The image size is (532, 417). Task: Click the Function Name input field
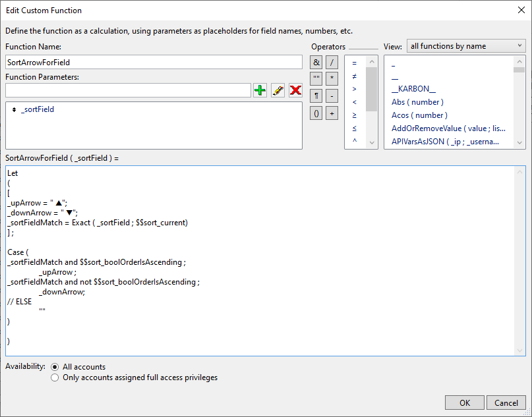154,63
